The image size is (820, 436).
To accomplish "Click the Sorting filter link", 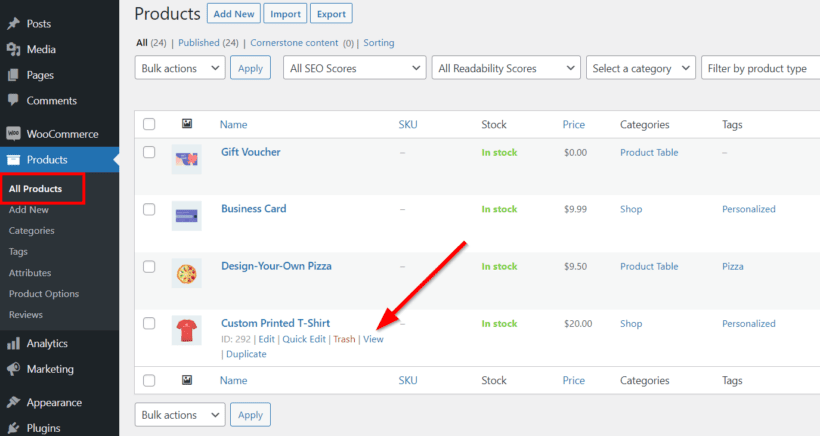I will click(379, 43).
